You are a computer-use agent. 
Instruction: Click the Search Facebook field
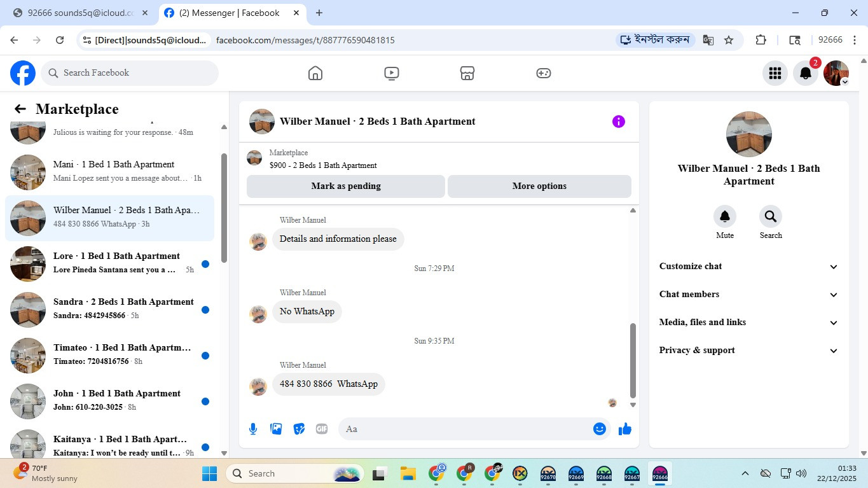point(130,73)
